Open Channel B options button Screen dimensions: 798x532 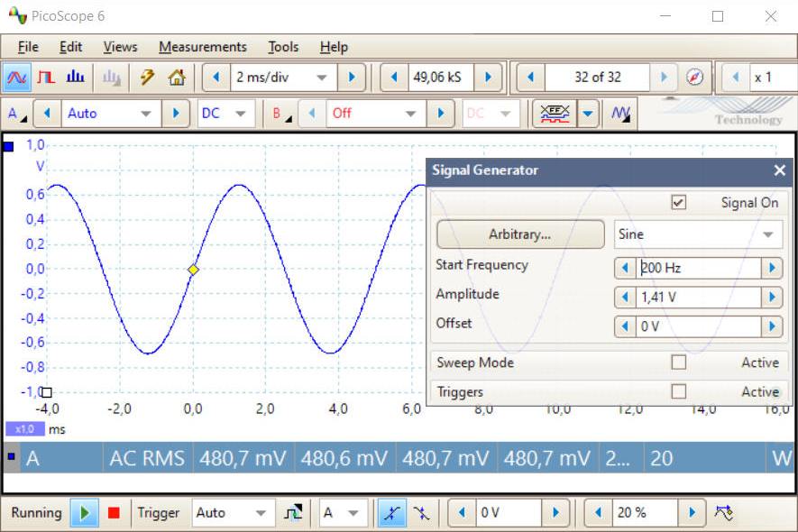coord(281,114)
